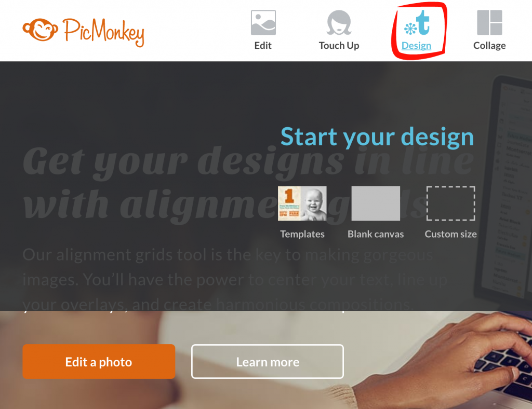Choose the Templates baby thumbnail
The image size is (532, 409).
(302, 203)
